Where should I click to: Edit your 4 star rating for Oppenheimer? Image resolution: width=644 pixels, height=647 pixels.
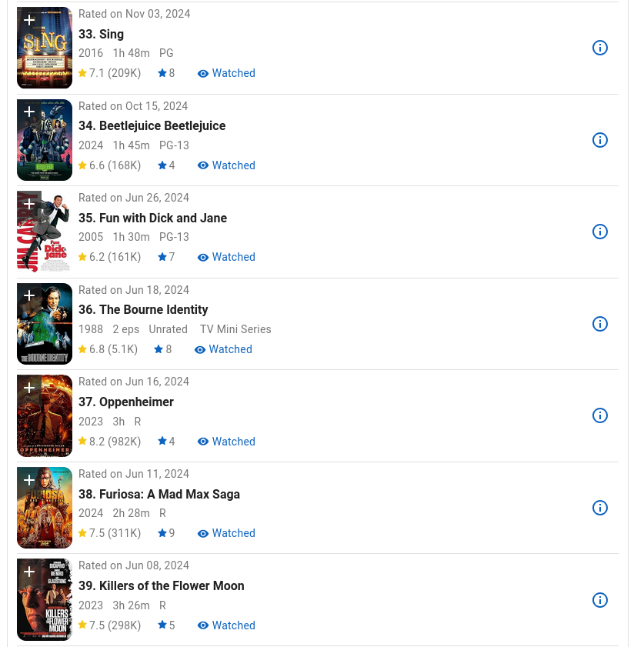pyautogui.click(x=166, y=442)
